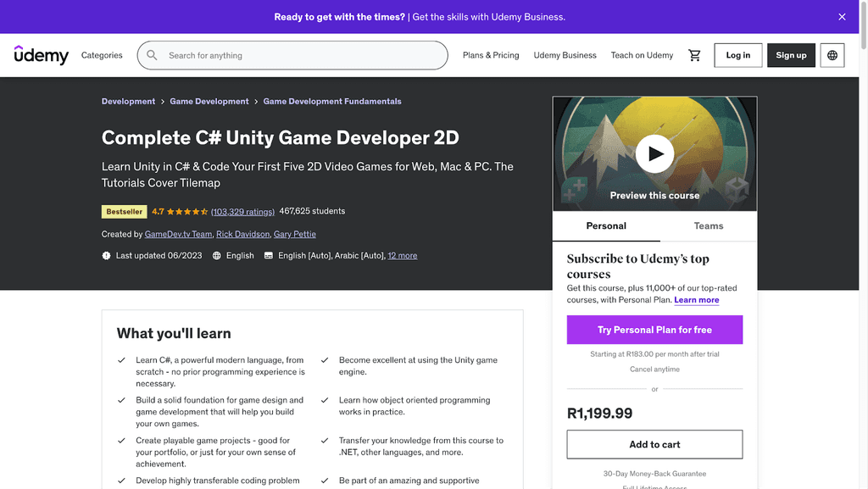Click Log in
The height and width of the screenshot is (489, 868).
point(737,54)
